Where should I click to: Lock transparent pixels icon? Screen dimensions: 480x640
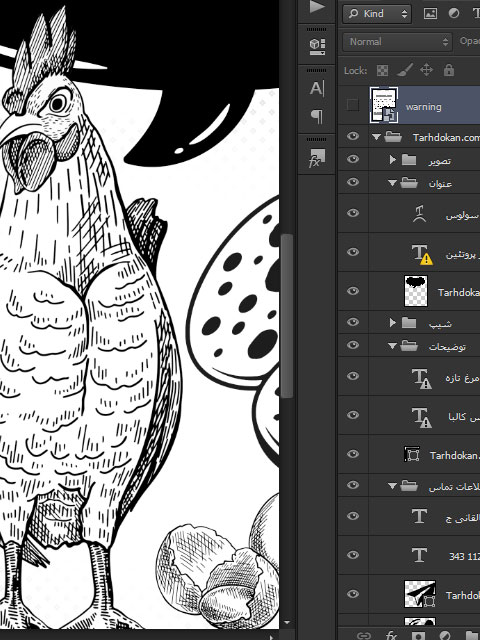(382, 71)
